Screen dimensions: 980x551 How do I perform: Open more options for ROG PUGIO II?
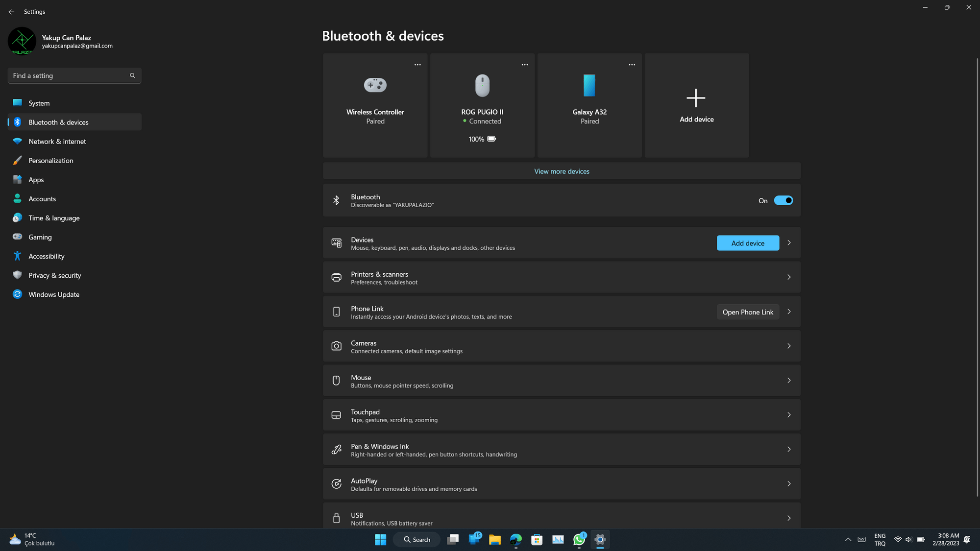(525, 65)
